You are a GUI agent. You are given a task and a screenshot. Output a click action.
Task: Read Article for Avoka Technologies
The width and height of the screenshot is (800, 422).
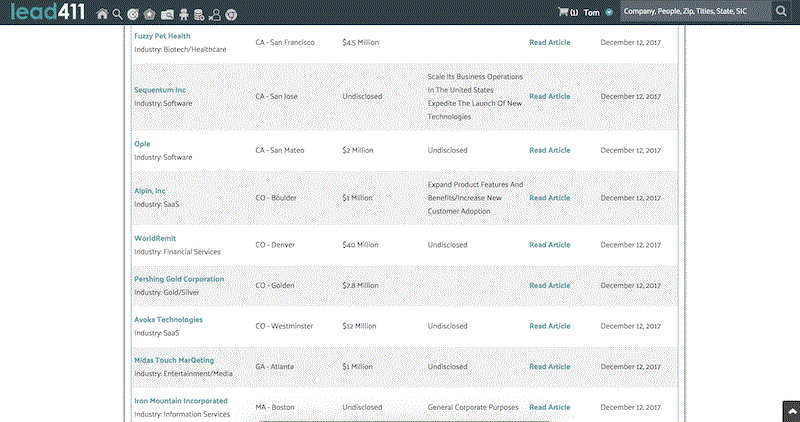coord(549,326)
